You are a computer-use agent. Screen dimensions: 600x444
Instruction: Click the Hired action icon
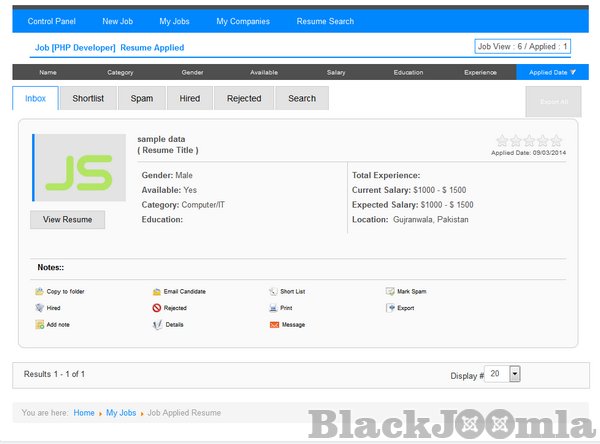(x=39, y=308)
